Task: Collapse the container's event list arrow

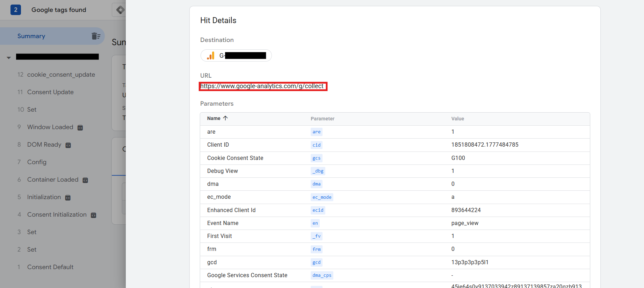Action: point(9,57)
